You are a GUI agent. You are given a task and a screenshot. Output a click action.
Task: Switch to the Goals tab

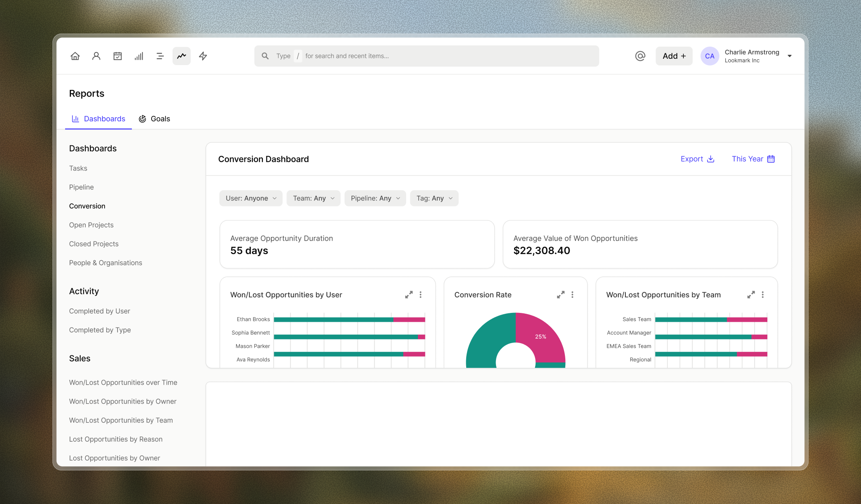pos(154,119)
